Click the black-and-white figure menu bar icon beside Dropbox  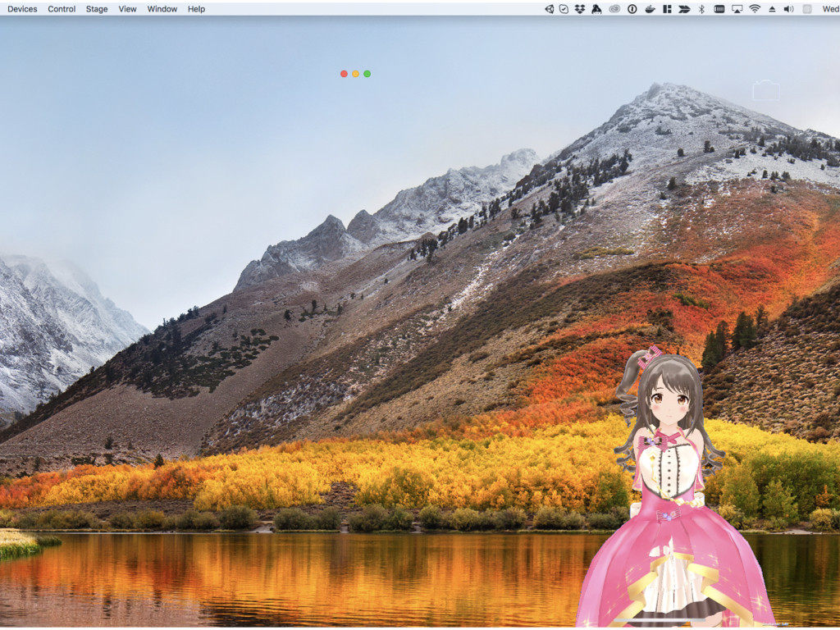coord(596,9)
